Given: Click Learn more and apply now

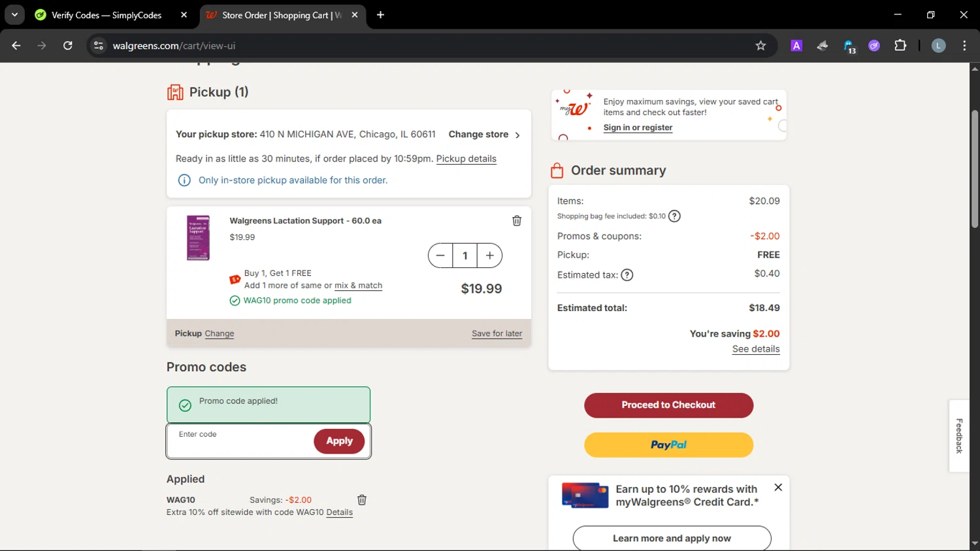Looking at the screenshot, I should 672,539.
